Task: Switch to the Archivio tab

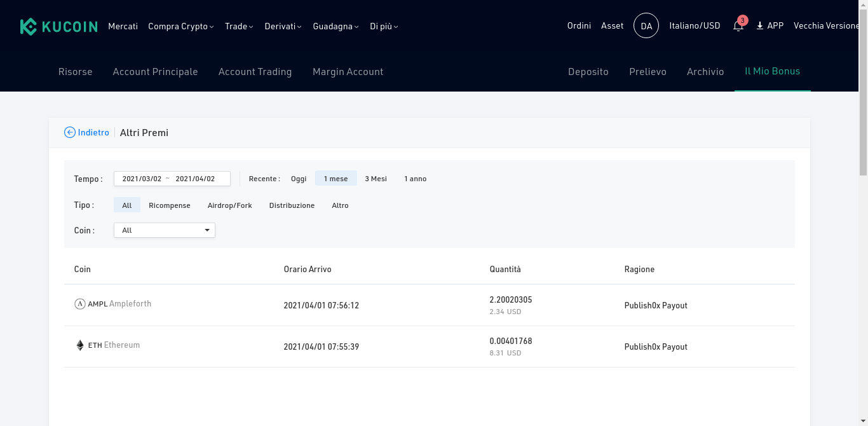Action: (x=705, y=72)
